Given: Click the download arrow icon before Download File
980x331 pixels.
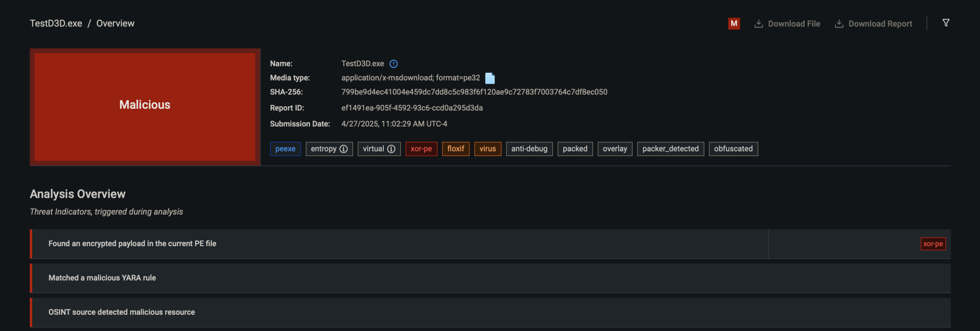Looking at the screenshot, I should point(758,23).
